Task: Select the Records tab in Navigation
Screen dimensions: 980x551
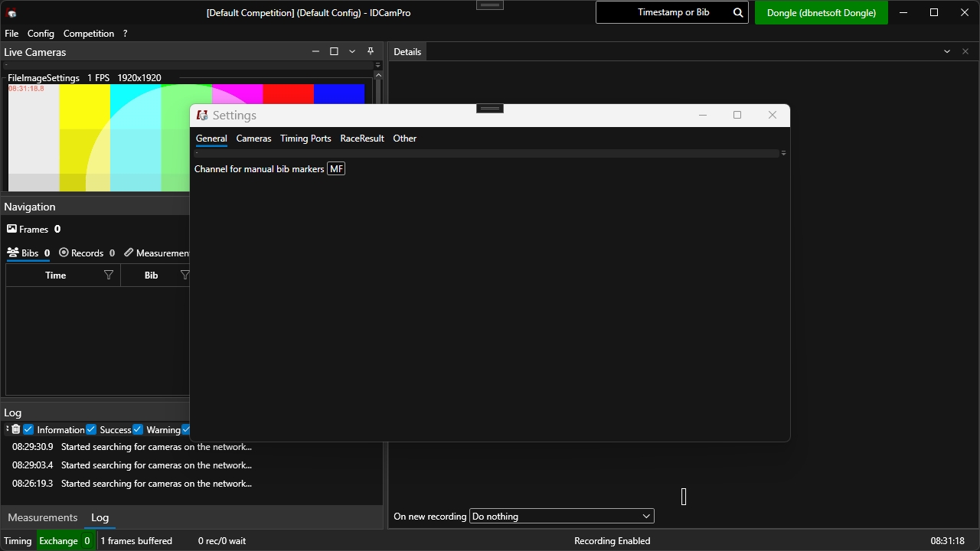Action: tap(87, 253)
